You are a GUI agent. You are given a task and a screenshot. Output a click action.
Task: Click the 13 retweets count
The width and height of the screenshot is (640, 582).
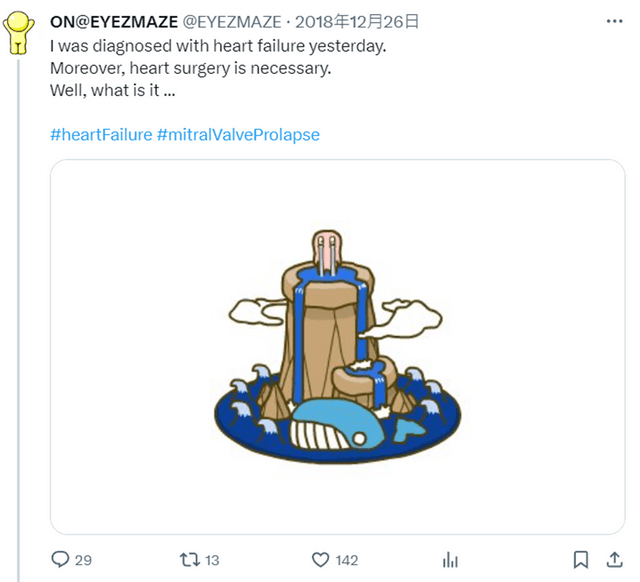212,560
